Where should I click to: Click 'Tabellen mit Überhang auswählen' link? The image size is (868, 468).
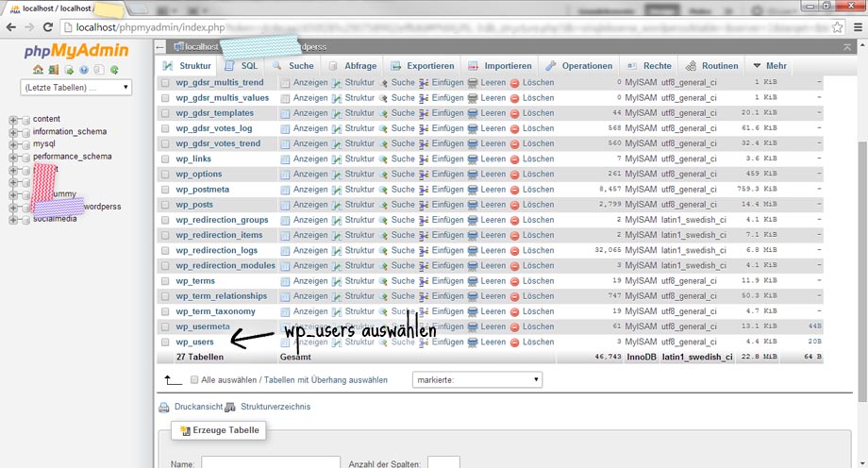325,380
